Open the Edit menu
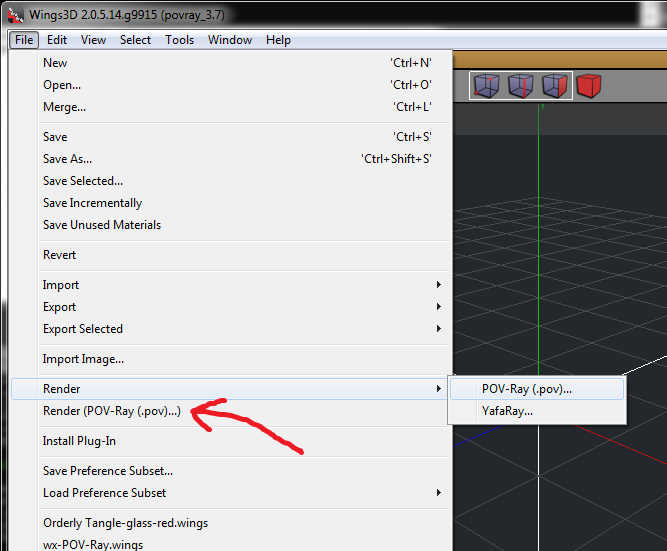Screen dimensions: 667x551 (57, 40)
